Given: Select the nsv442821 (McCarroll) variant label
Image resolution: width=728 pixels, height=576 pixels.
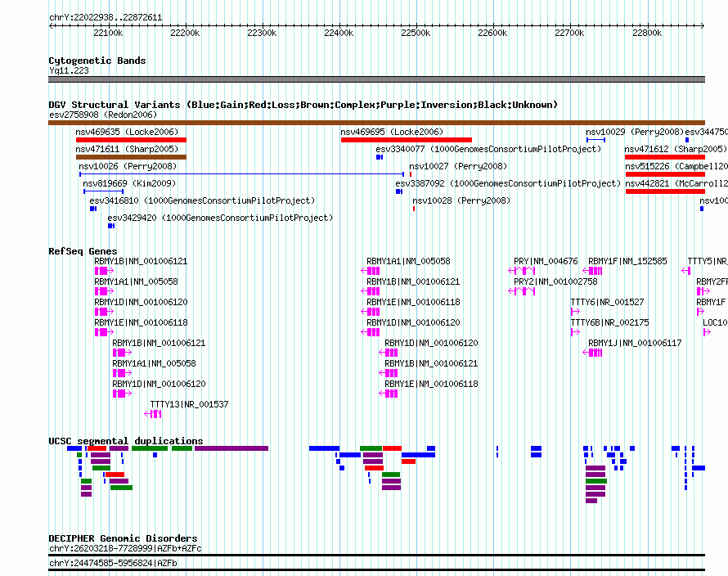Looking at the screenshot, I should 676,183.
